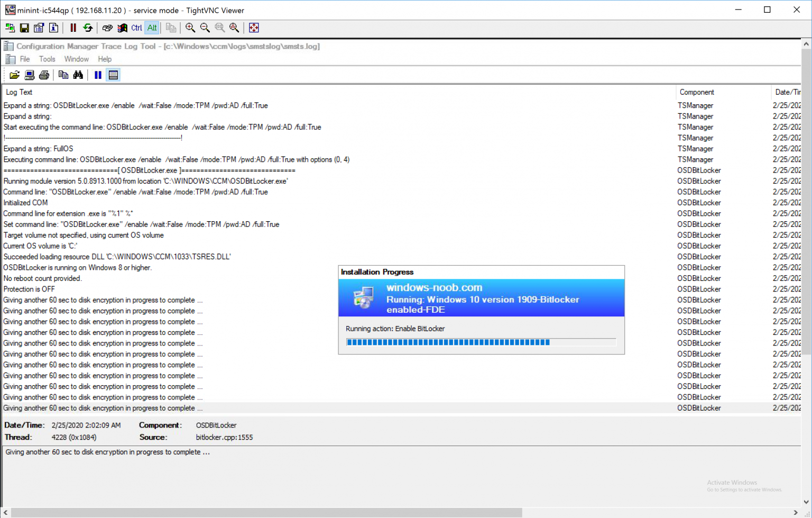Open a log file with the CMTrace folder icon

pyautogui.click(x=14, y=75)
